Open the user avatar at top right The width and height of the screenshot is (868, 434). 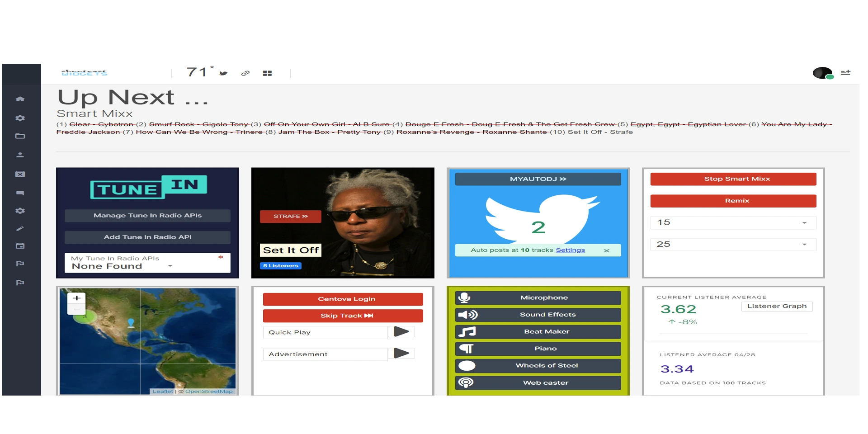[823, 73]
